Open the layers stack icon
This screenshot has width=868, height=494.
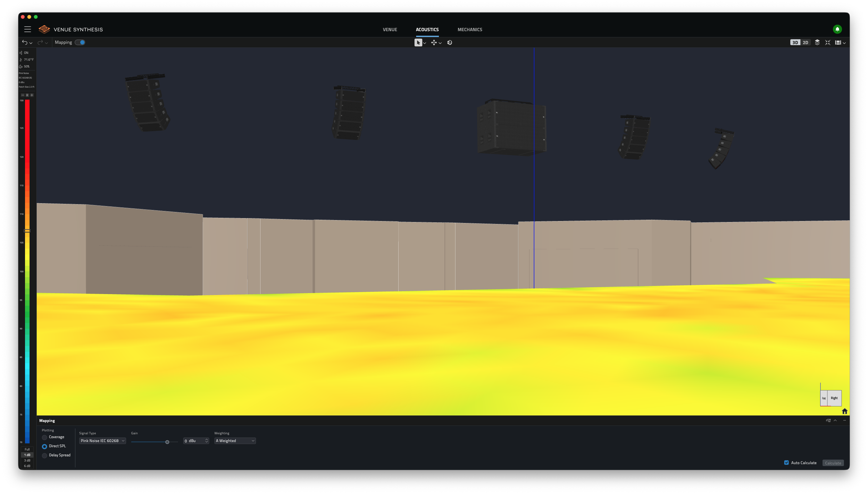pyautogui.click(x=817, y=42)
